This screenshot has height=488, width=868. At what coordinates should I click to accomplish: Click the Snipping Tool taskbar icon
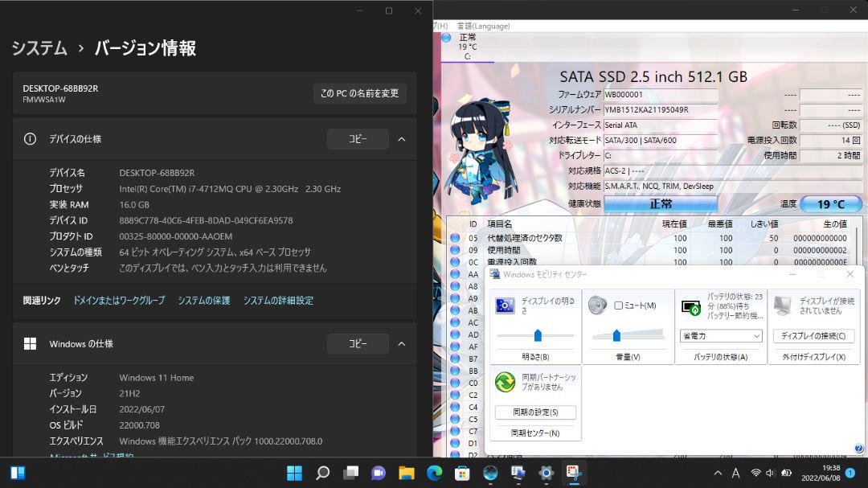[x=574, y=473]
